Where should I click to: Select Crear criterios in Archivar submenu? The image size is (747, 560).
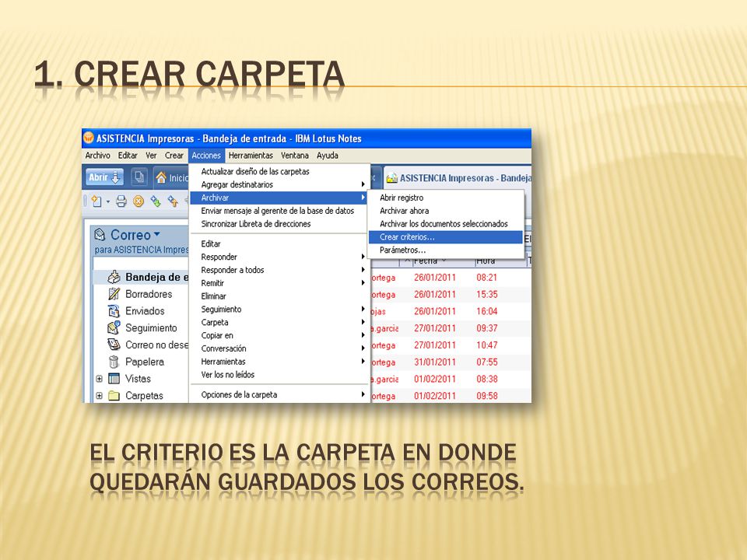[x=445, y=236]
